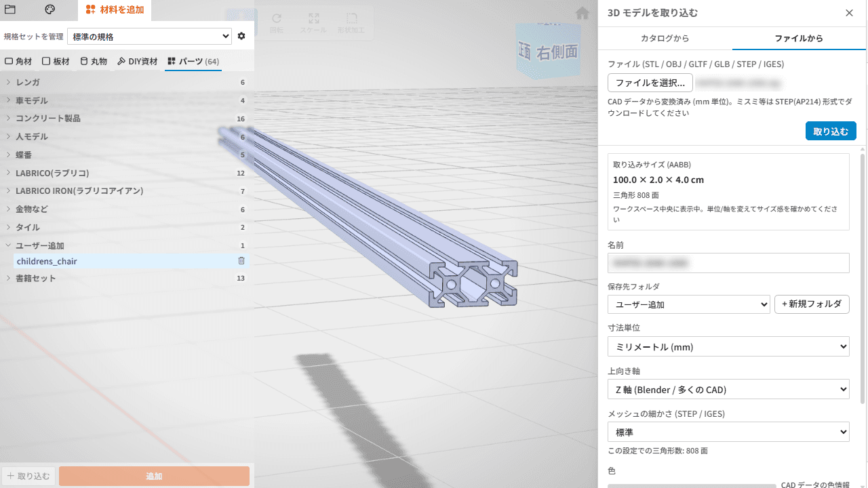The height and width of the screenshot is (488, 868).
Task: Open the color palette tab
Action: 50,9
